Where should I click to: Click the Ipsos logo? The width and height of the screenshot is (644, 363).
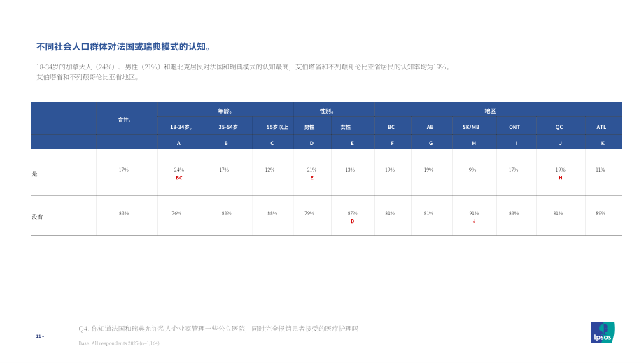click(x=603, y=332)
